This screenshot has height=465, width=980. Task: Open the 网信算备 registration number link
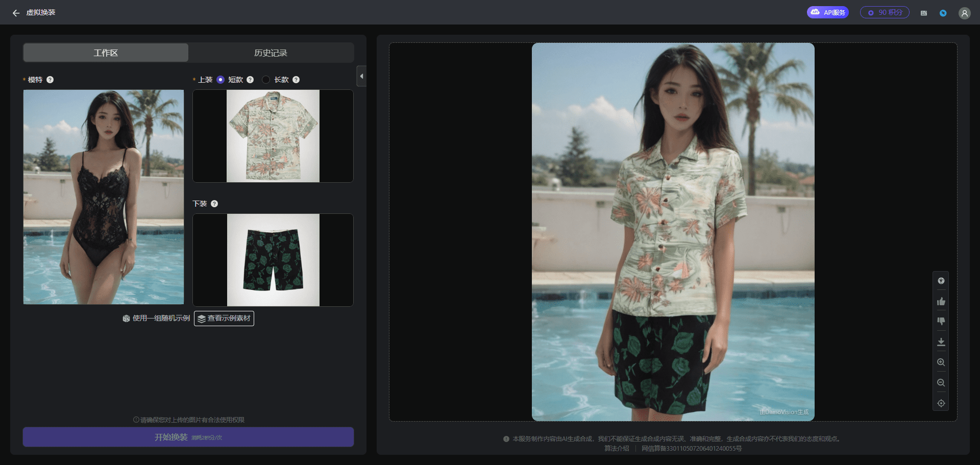(692, 449)
